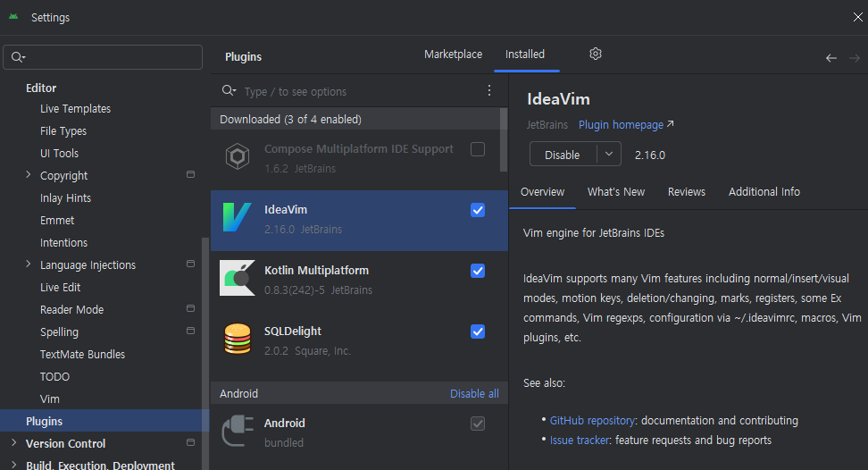
Task: Navigate back with the left arrow
Action: (830, 58)
